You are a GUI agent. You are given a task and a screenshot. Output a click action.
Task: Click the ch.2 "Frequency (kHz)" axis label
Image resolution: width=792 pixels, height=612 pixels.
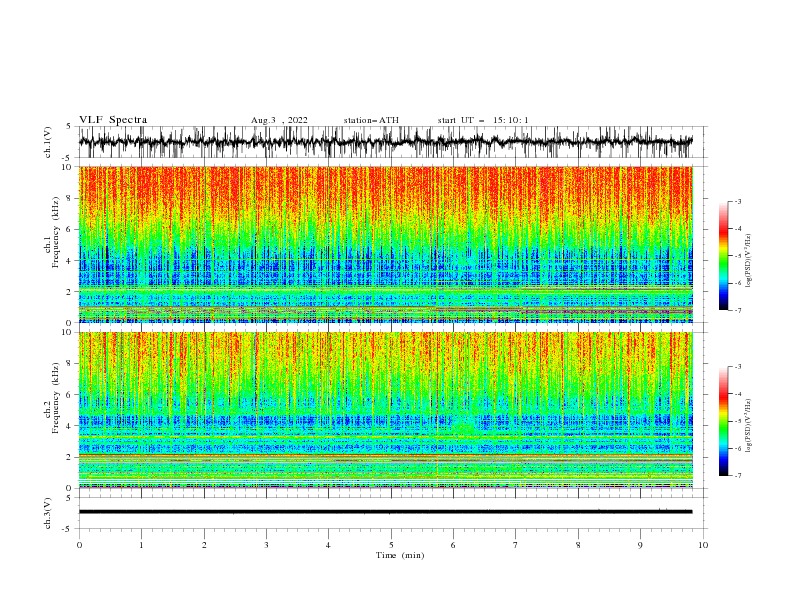[x=56, y=397]
